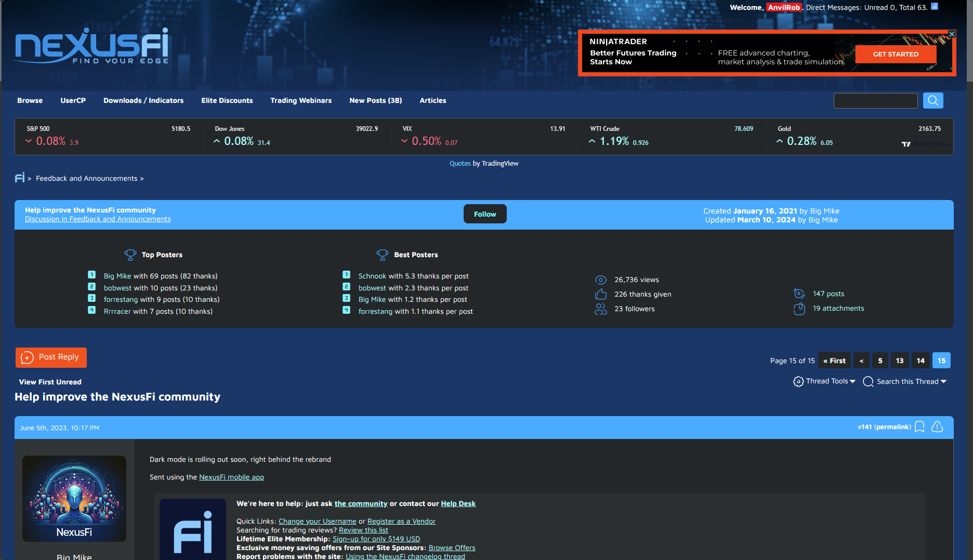Go to previous page arrow
Image resolution: width=973 pixels, height=560 pixels.
[861, 361]
